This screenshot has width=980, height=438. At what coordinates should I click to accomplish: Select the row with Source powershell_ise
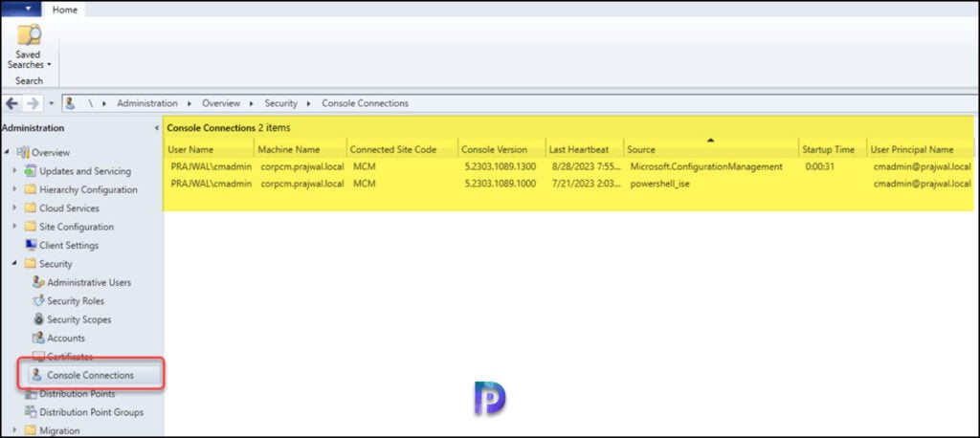point(568,184)
